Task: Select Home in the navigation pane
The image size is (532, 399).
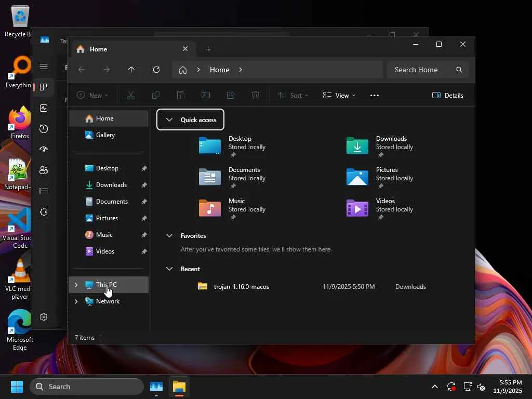Action: 109,118
